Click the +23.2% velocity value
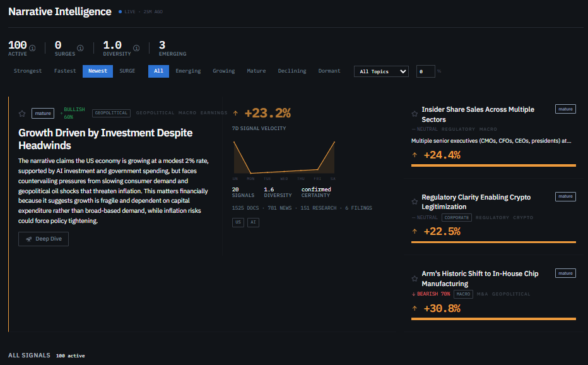Screen dimensions: 588x365 click(x=268, y=113)
